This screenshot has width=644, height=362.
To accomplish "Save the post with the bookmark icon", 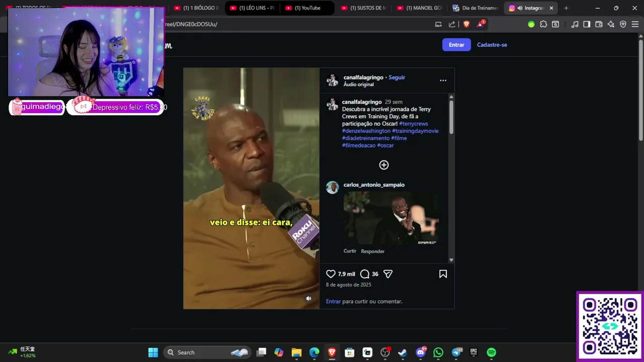I will 443,274.
